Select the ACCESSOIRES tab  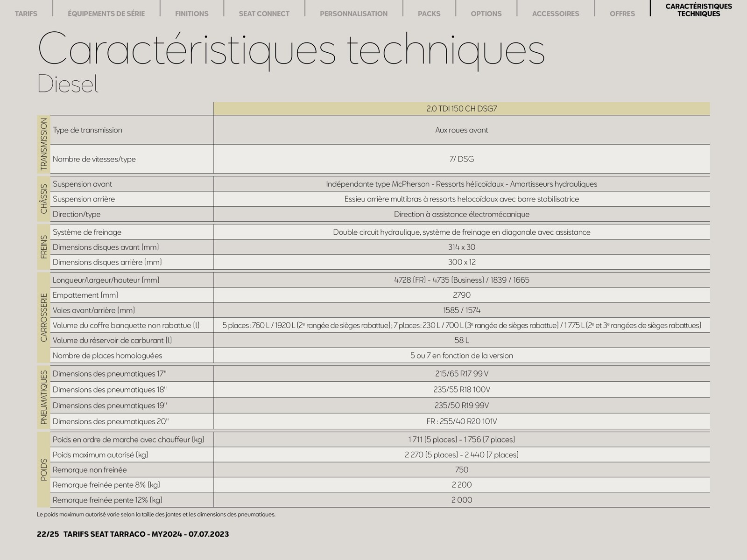coord(556,14)
